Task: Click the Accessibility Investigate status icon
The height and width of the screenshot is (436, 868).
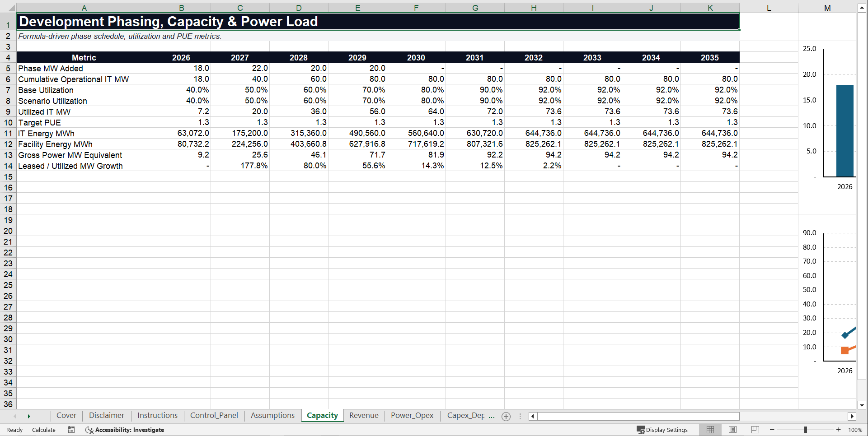Action: pos(89,430)
